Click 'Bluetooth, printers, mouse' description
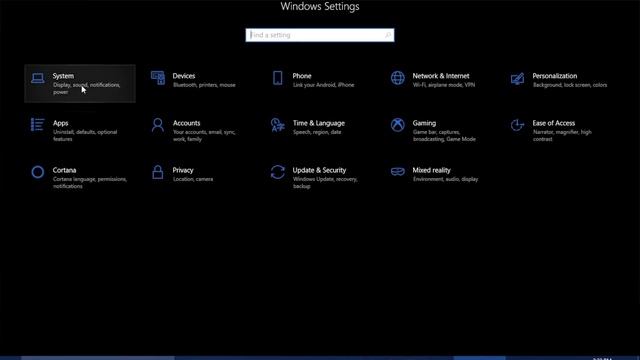This screenshot has height=360, width=640. tap(204, 85)
